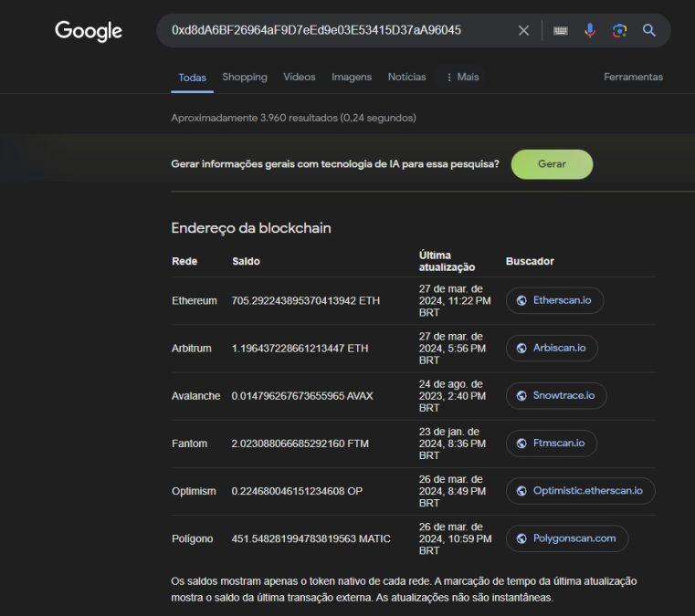Open the Arbiscan.io explorer link
Viewport: 695px width, 616px height.
[x=552, y=348]
